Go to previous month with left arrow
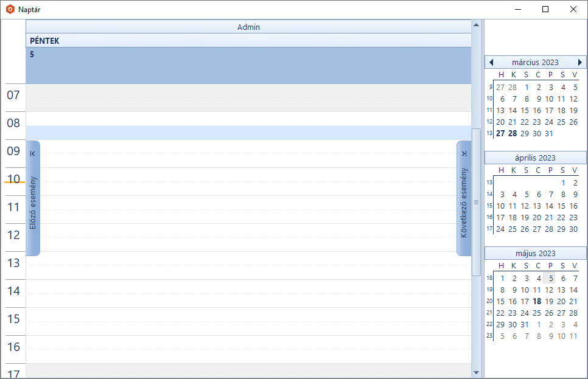The image size is (588, 379). (491, 63)
